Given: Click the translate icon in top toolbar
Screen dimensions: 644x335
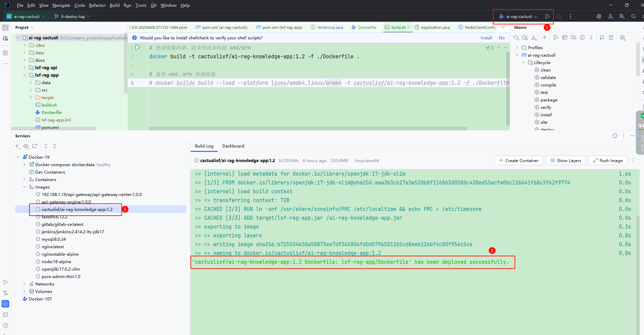Looking at the screenshot, I should coord(622,16).
